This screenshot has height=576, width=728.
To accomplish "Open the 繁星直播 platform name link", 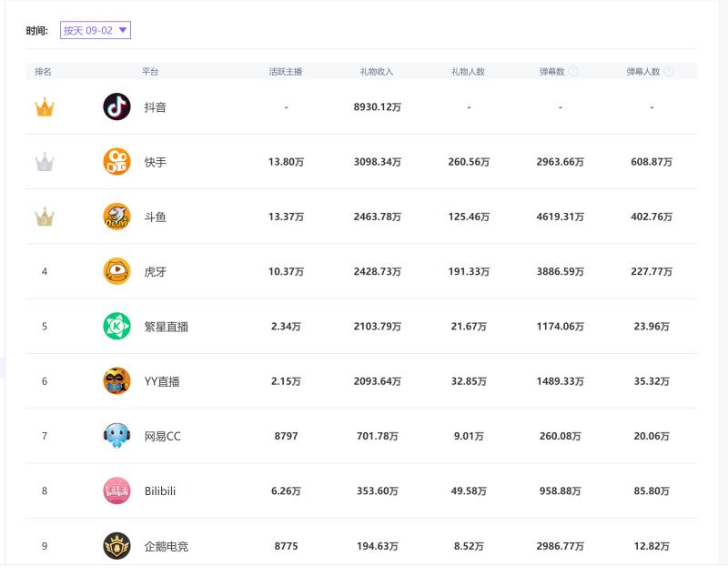I will pos(167,326).
